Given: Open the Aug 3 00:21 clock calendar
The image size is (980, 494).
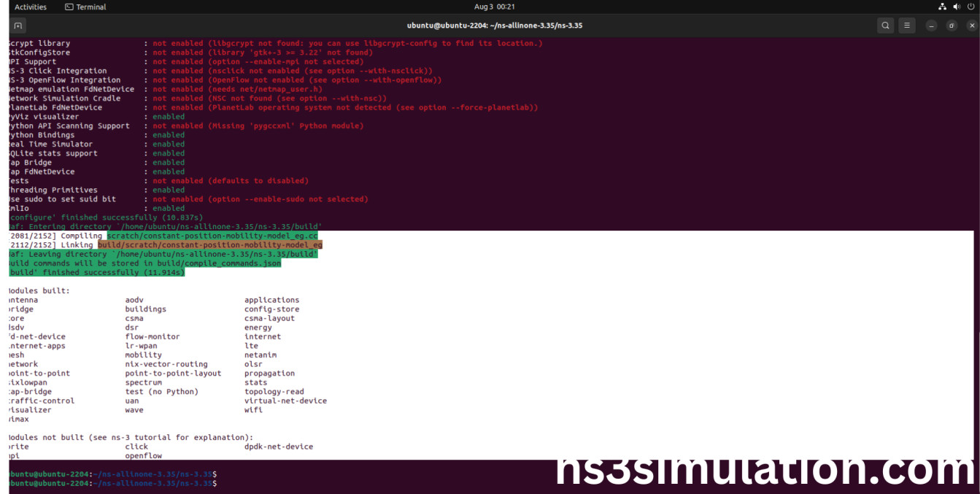Looking at the screenshot, I should (x=494, y=7).
